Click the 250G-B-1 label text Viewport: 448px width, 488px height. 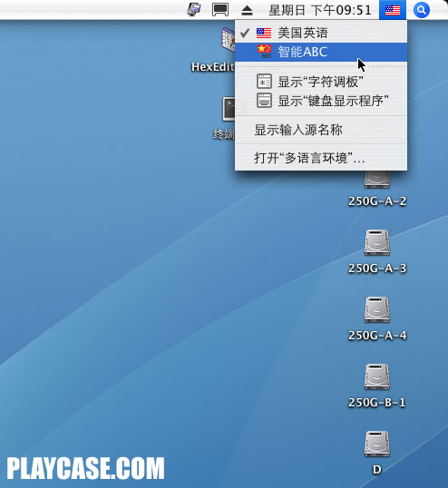pos(376,403)
